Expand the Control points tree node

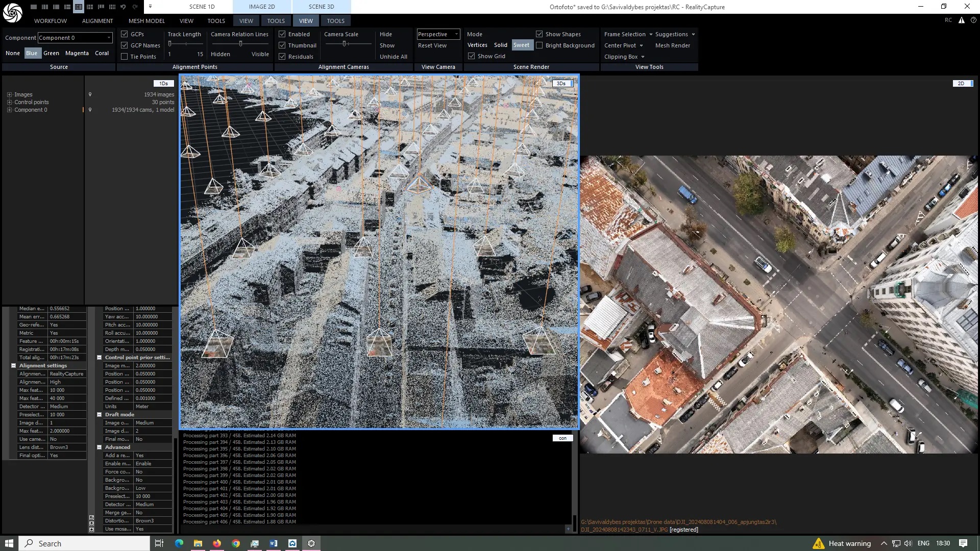click(x=9, y=102)
